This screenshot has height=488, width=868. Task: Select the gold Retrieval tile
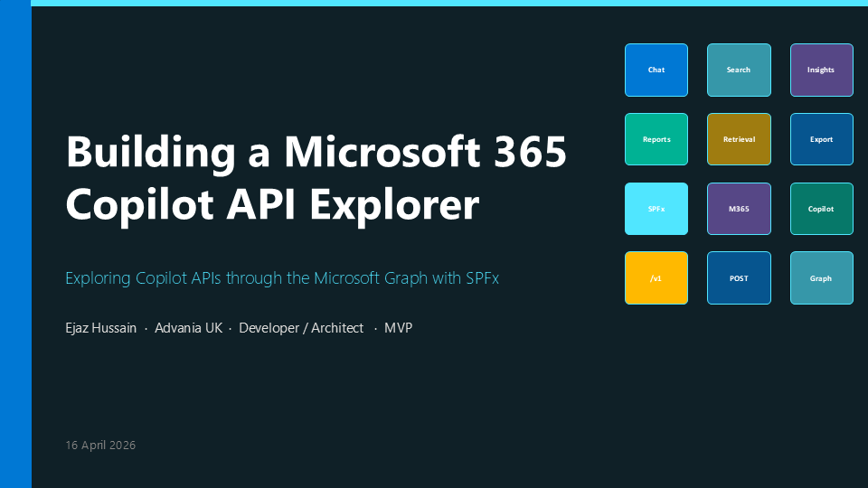(x=739, y=139)
